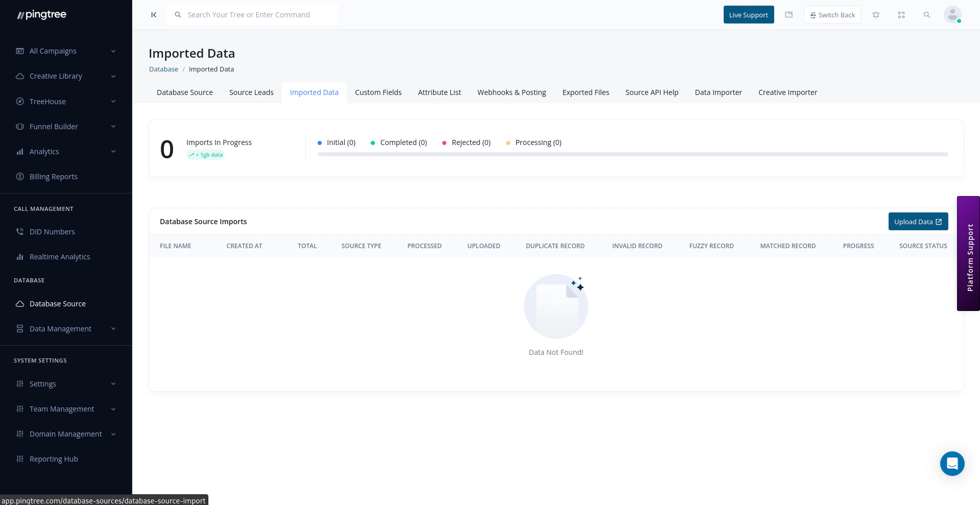Open the Database breadcrumb link
Viewport: 980px width, 505px height.
pyautogui.click(x=163, y=69)
